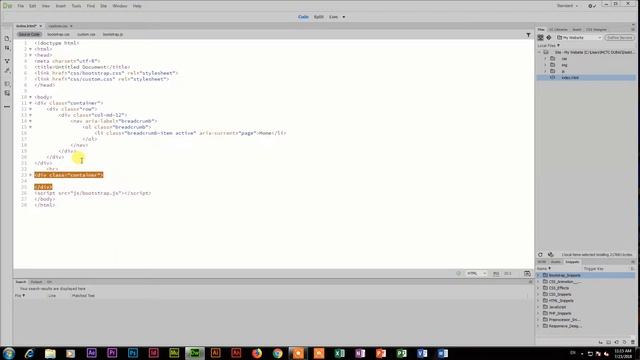The height and width of the screenshot is (360, 640).
Task: Click the preview icon in status bar
Action: (x=527, y=273)
